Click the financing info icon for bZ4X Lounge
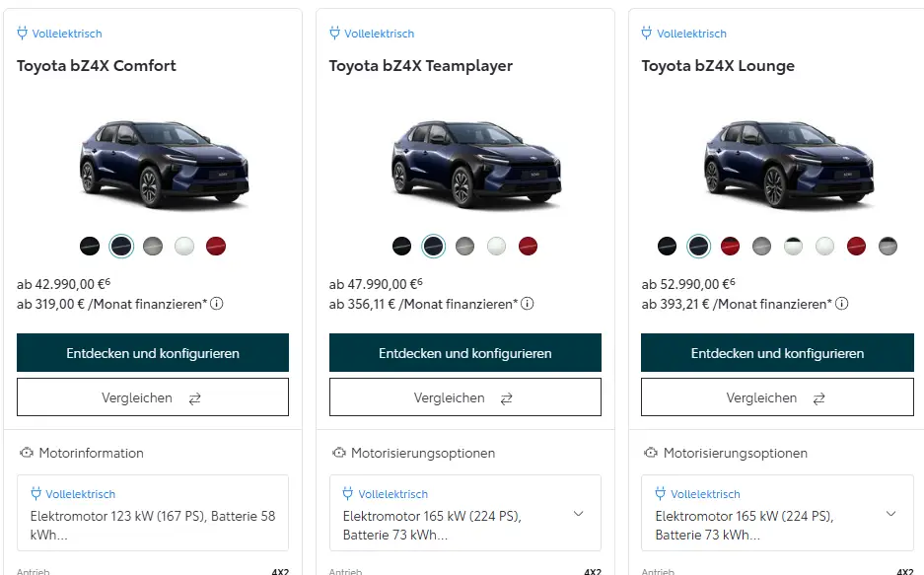Screen dimensions: 924x575 840,304
